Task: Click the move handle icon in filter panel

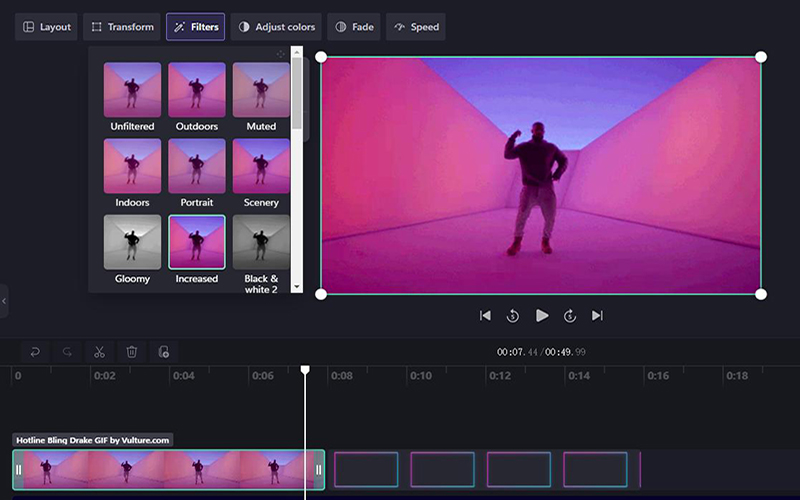Action: click(x=281, y=54)
